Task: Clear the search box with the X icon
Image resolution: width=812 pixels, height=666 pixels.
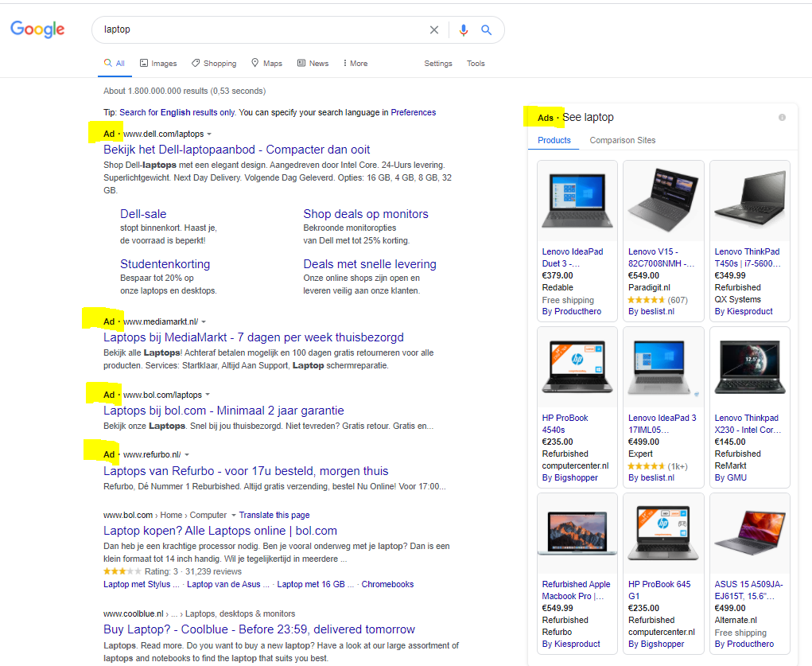Action: tap(433, 29)
